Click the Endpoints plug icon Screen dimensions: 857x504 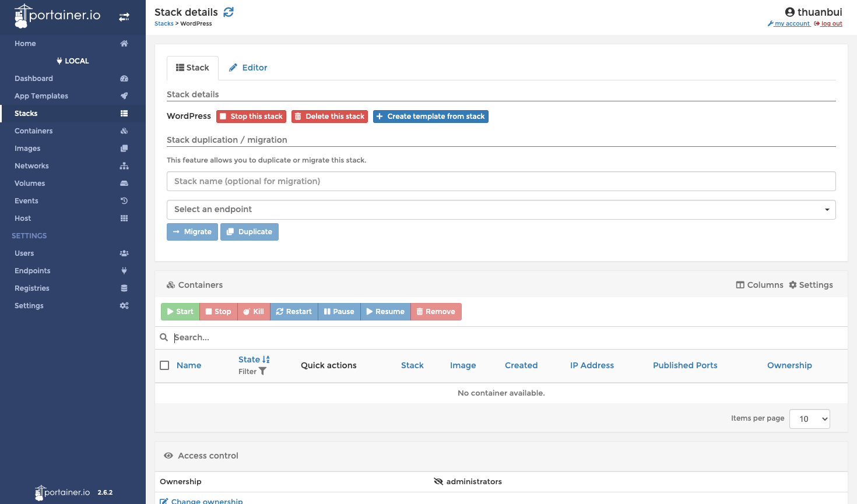tap(124, 271)
